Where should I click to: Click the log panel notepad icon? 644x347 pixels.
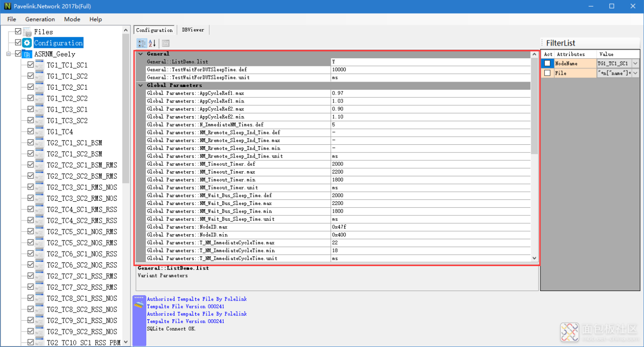139,303
